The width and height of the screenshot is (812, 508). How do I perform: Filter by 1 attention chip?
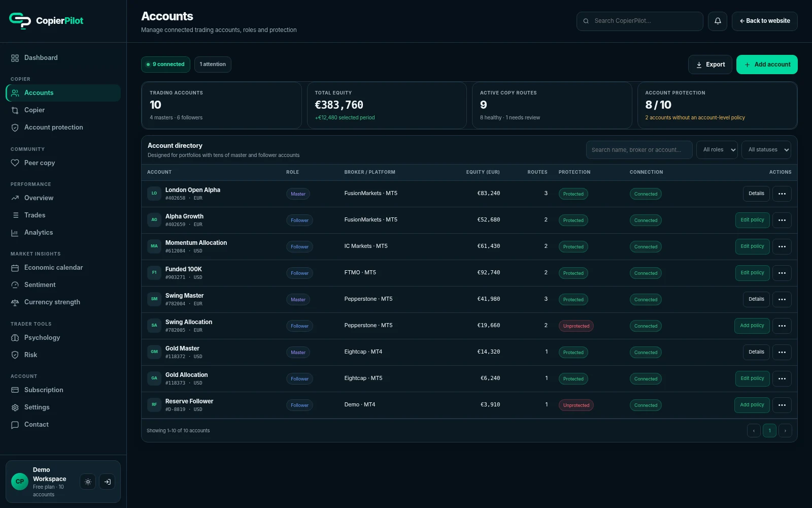point(213,65)
